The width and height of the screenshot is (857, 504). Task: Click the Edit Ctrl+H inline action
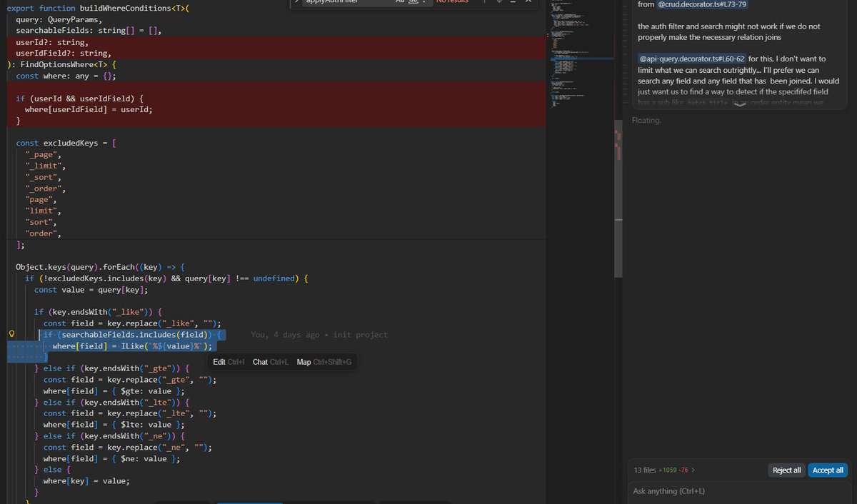[229, 362]
